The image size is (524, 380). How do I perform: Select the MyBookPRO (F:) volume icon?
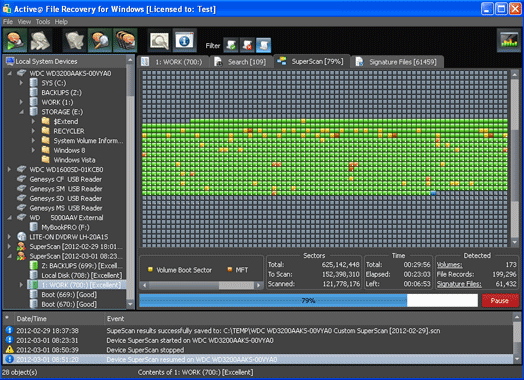coord(33,227)
